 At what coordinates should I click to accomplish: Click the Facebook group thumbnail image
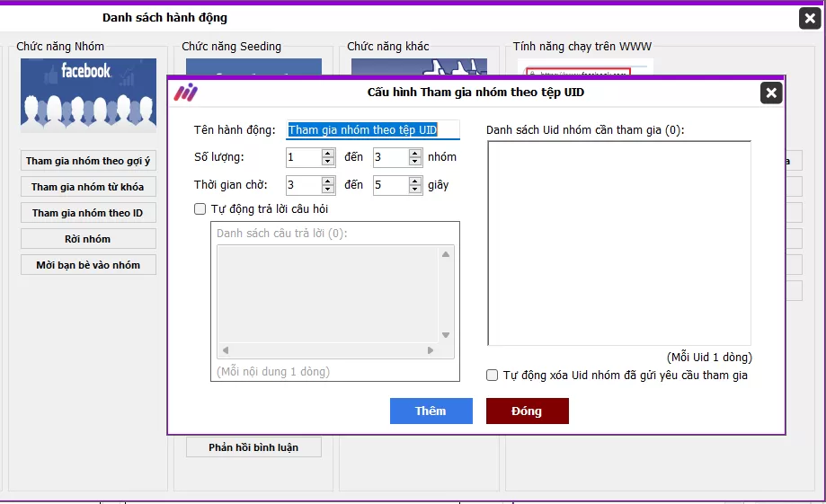(88, 95)
